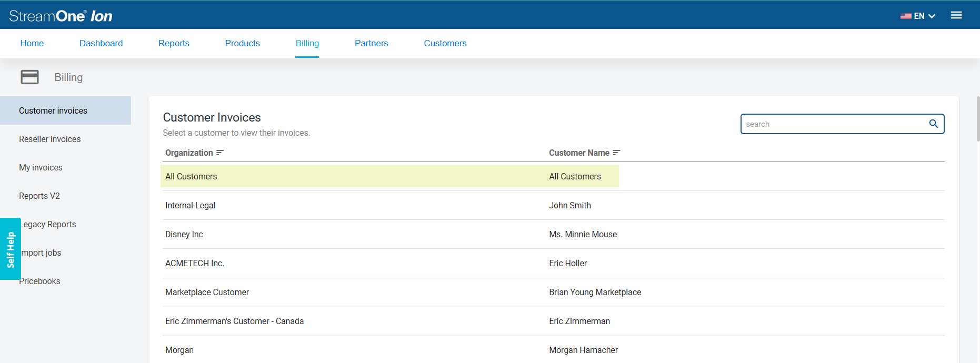Select Eric Zimmerman's Customer - Canada row
This screenshot has width=980, height=363.
[x=554, y=321]
